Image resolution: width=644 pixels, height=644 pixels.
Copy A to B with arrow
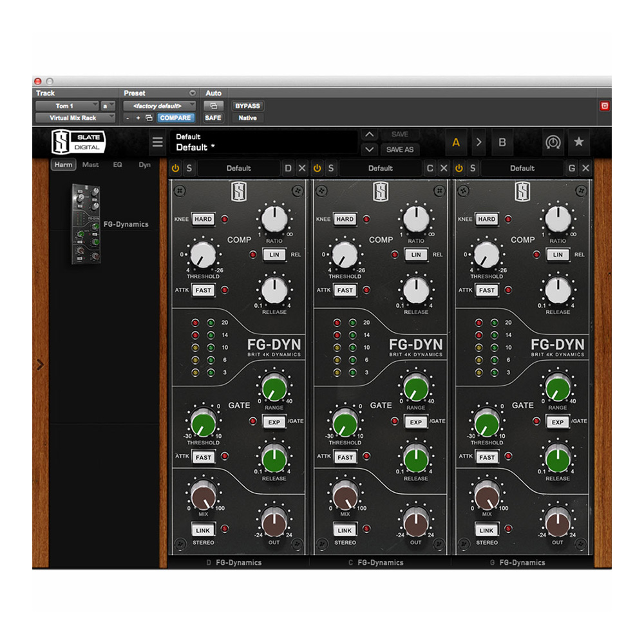(479, 142)
